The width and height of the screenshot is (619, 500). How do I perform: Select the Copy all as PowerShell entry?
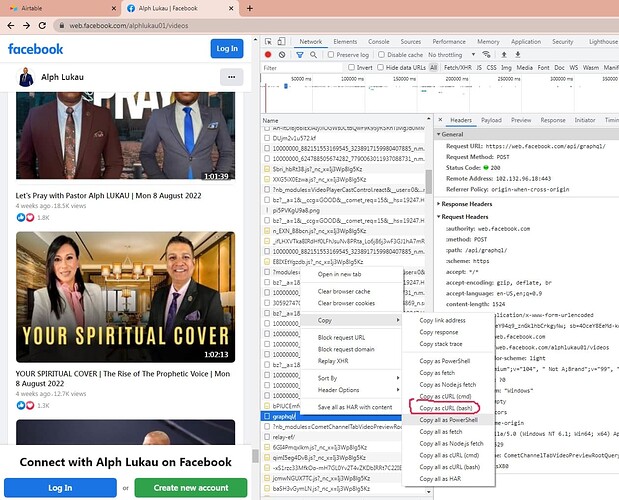(448, 420)
